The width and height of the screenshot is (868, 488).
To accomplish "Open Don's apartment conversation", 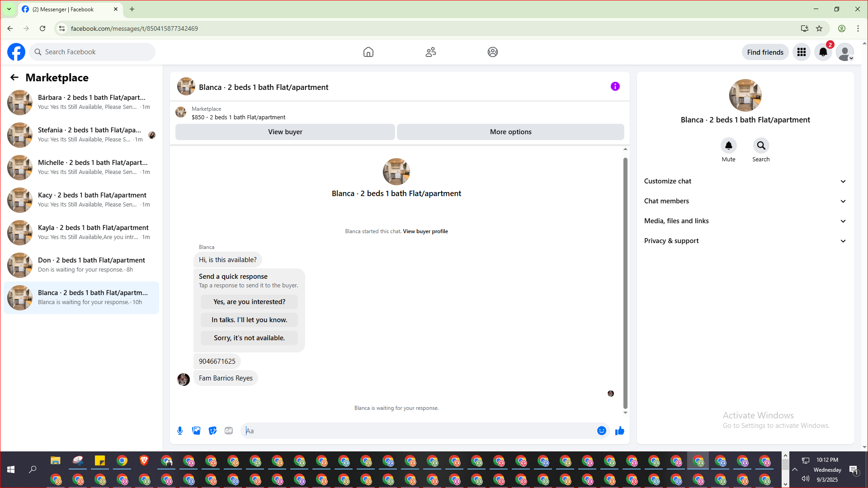I will pos(81,265).
